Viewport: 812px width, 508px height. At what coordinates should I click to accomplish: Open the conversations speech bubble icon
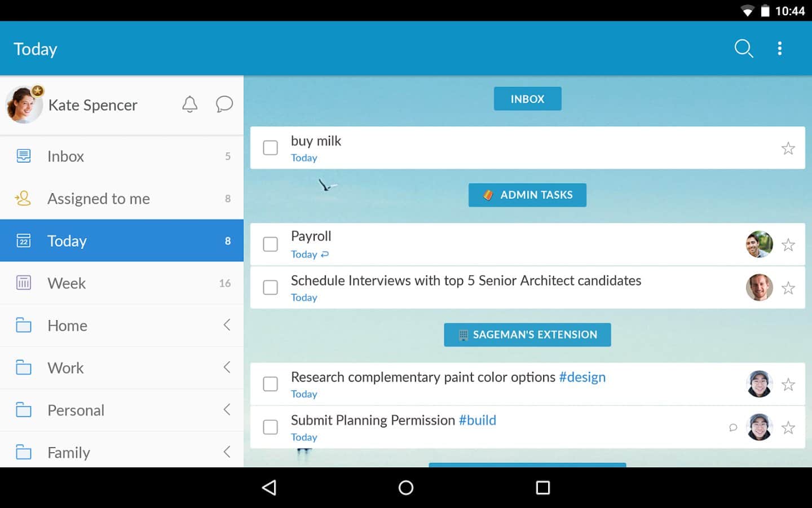pos(224,104)
